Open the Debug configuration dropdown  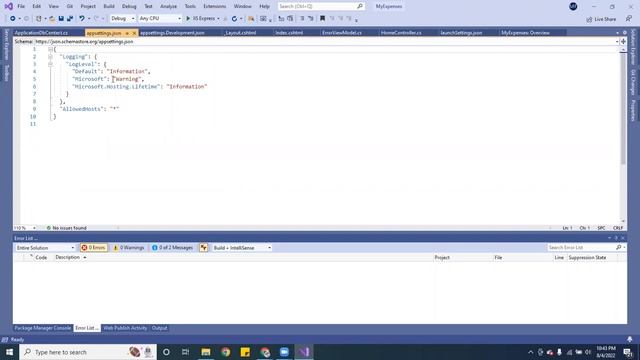122,18
